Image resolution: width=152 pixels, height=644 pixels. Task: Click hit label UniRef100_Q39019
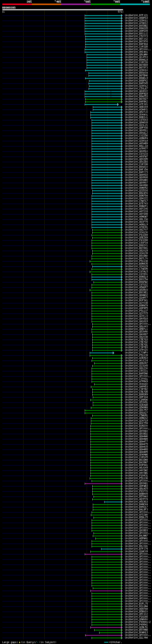136,141
